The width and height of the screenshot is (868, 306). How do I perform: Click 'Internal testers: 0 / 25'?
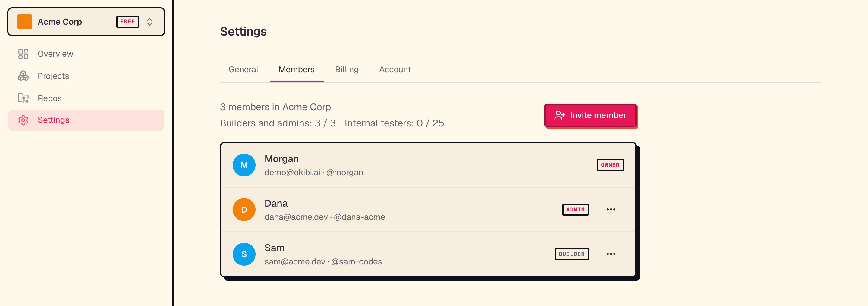tap(394, 123)
